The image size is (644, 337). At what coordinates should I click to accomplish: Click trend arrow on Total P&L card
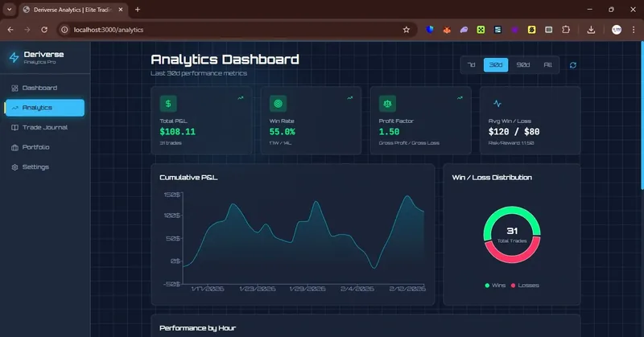(x=240, y=97)
